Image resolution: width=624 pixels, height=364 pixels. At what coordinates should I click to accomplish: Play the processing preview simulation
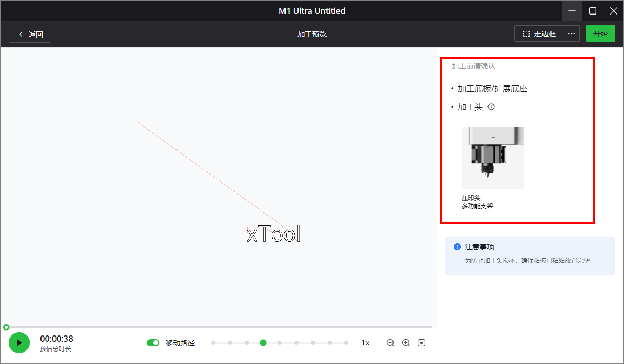coord(19,343)
